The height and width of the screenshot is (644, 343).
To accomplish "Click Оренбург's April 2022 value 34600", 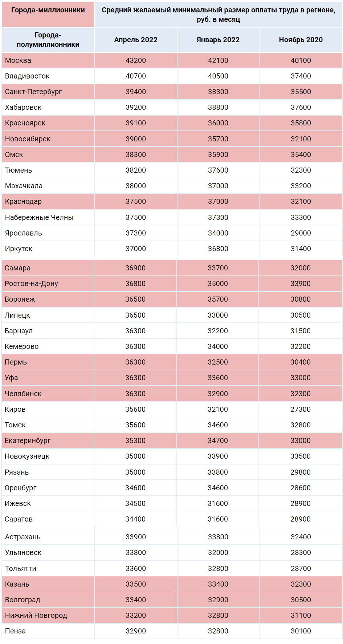I will pos(135,488).
